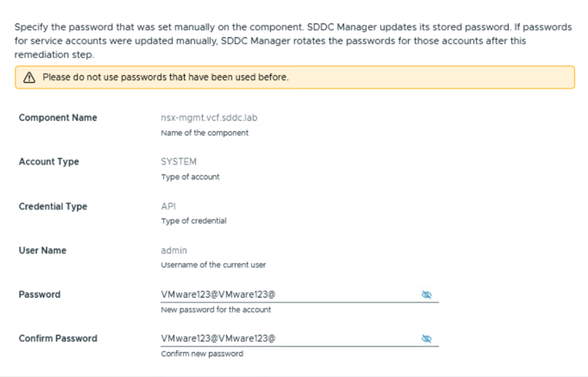Click the Account Type label

(x=49, y=162)
